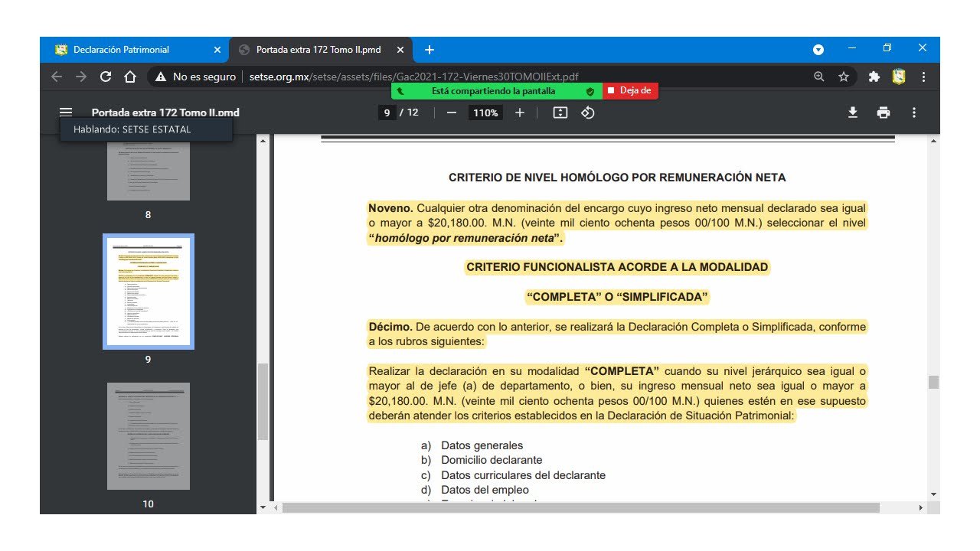
Task: Open page 10 thumbnail
Action: (149, 436)
